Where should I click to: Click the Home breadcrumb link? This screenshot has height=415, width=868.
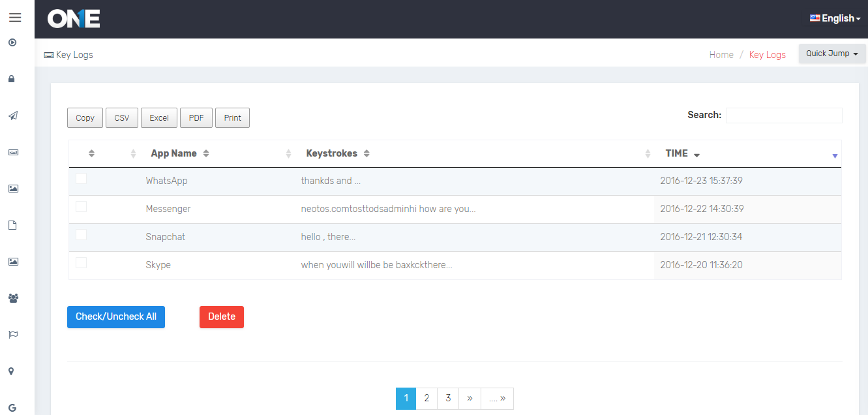[x=721, y=55]
